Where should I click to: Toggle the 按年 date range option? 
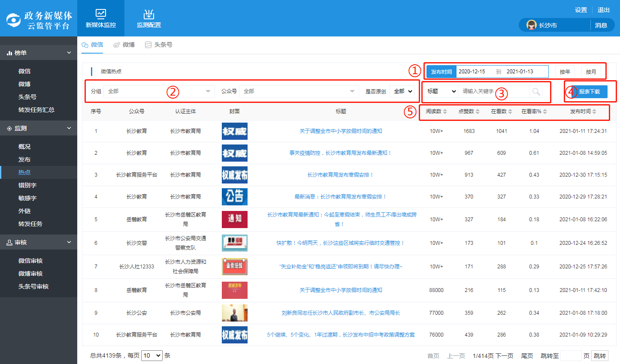(x=565, y=72)
